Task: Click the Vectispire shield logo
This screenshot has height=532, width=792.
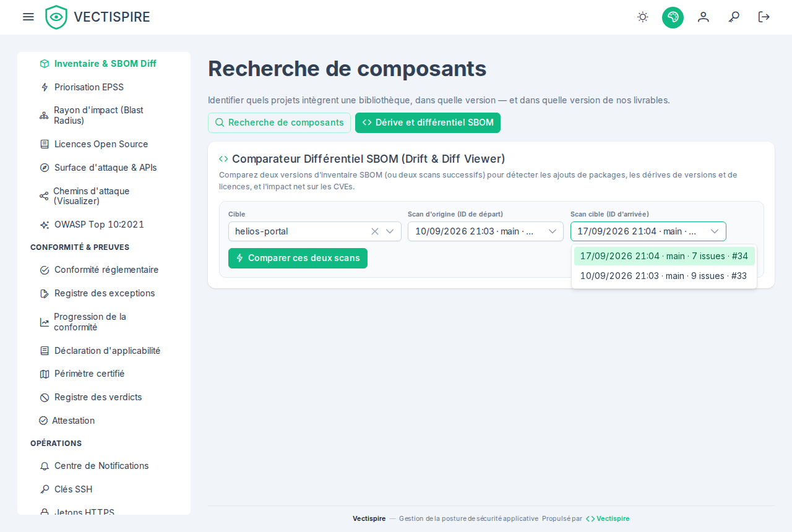Action: [56, 17]
